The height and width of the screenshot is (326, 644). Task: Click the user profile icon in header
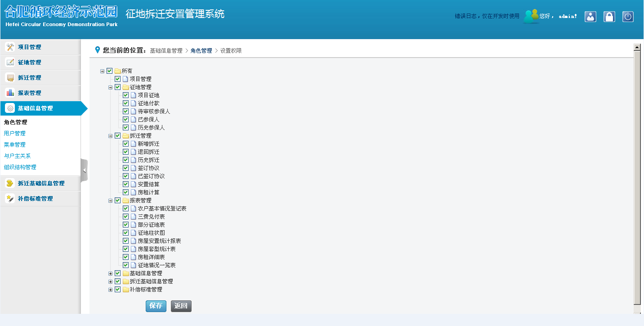590,17
